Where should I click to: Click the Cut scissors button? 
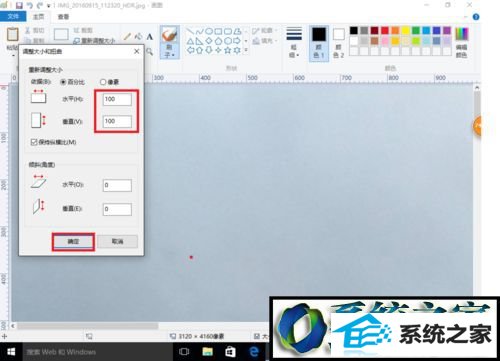point(35,30)
